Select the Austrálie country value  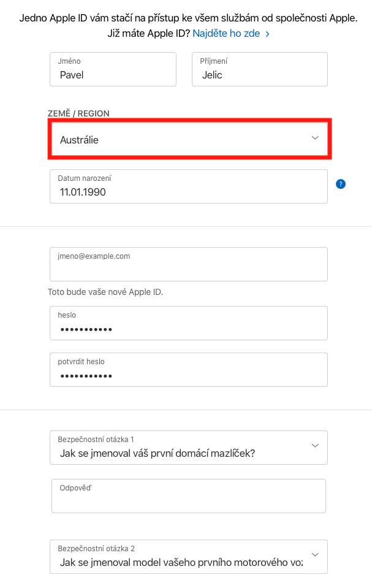click(x=80, y=140)
